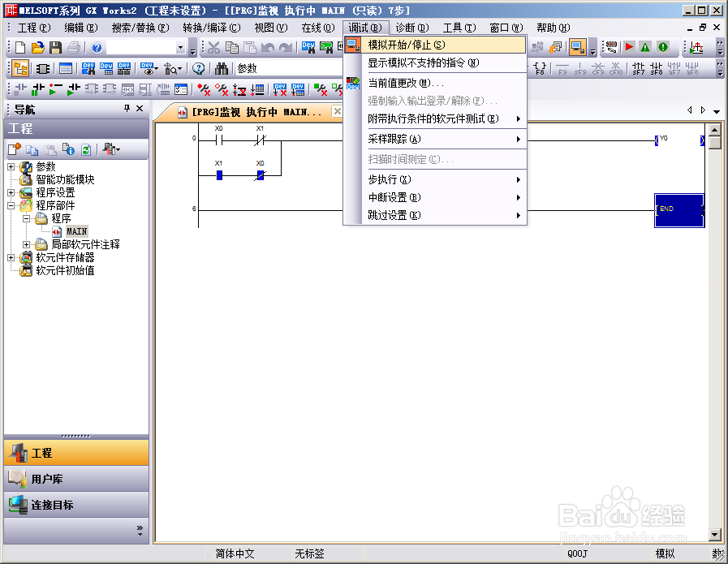
Task: Click the sF7 rising pulse contact icon
Action: pyautogui.click(x=639, y=69)
